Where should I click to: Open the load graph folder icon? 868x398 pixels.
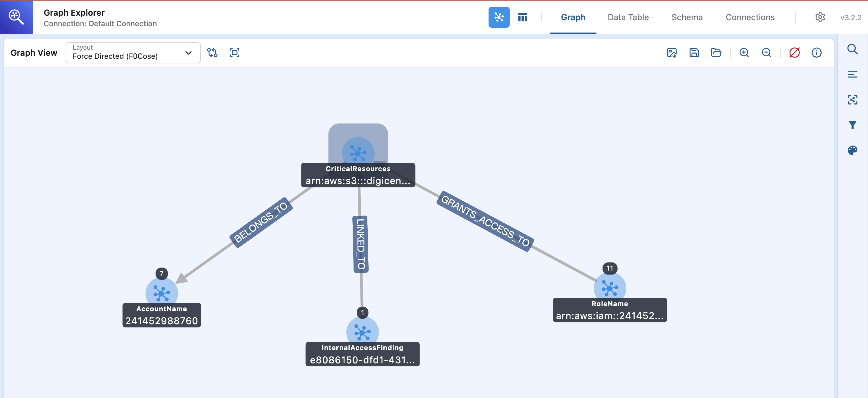click(716, 52)
